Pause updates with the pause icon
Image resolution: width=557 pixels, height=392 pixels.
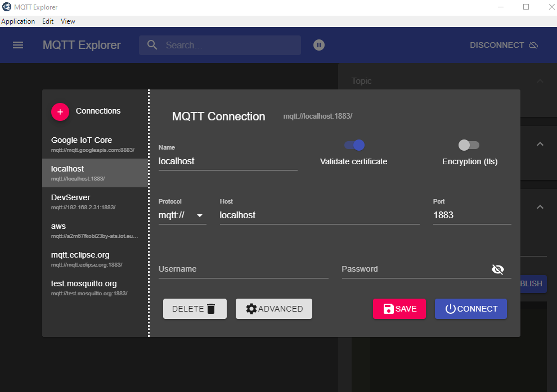point(319,45)
